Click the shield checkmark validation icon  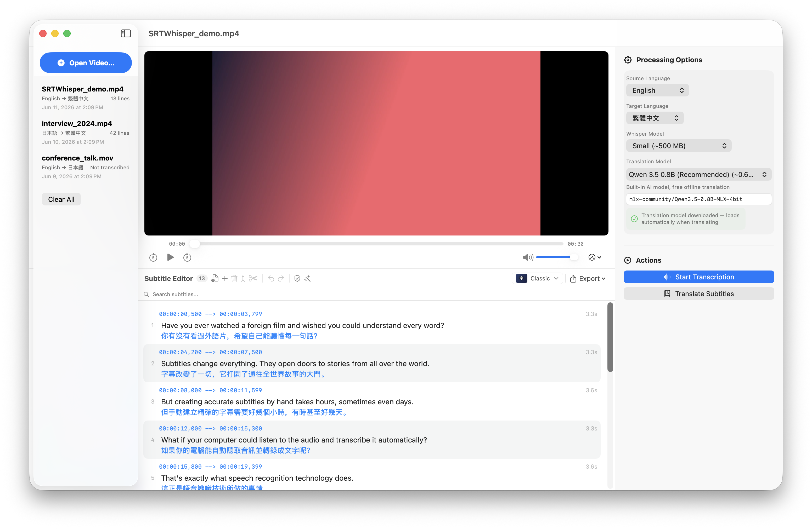pos(297,278)
